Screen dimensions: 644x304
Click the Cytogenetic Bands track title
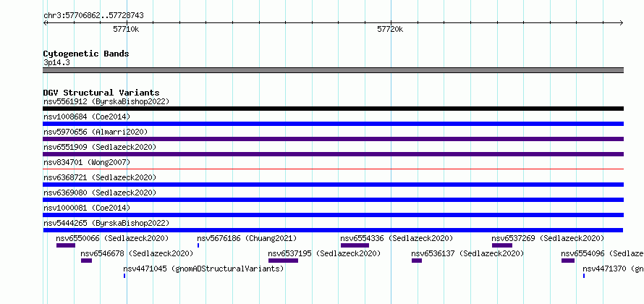coord(86,54)
